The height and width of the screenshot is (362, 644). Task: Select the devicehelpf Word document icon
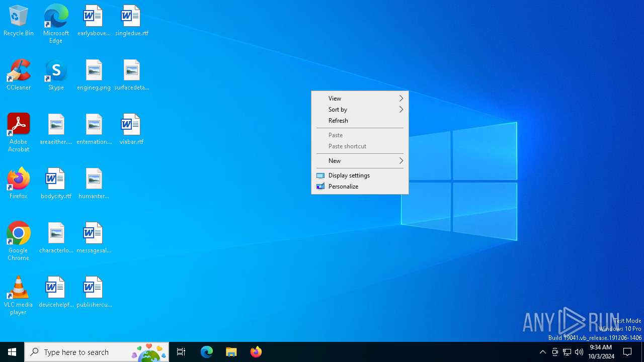pos(56,293)
